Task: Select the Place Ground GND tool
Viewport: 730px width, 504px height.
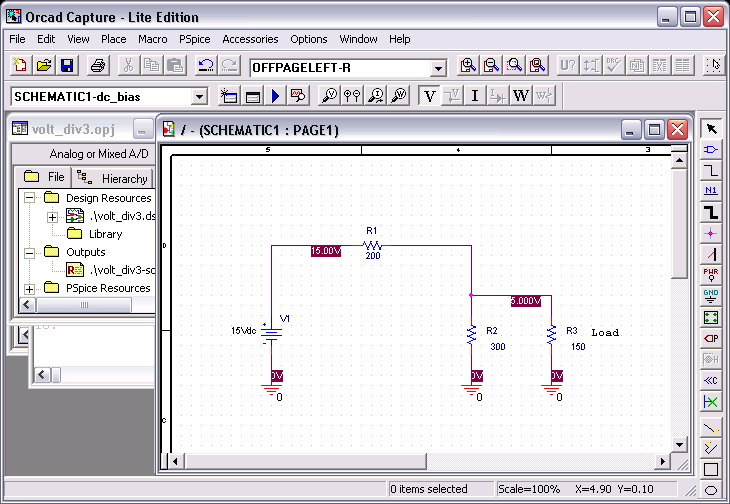Action: pyautogui.click(x=711, y=296)
